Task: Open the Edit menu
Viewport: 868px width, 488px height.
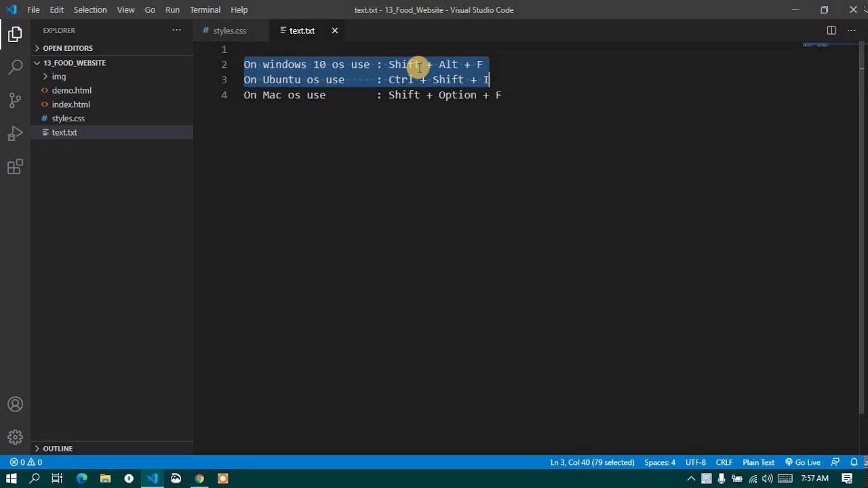Action: tap(56, 9)
